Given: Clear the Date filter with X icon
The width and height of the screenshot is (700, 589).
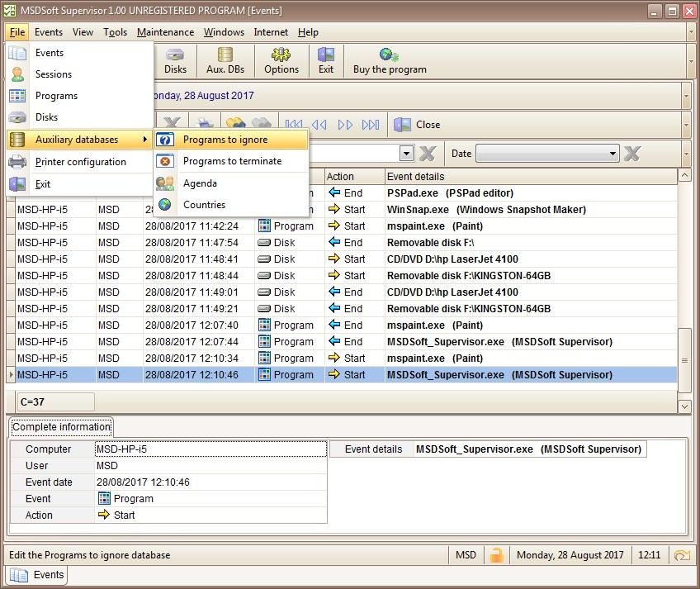Looking at the screenshot, I should tap(631, 154).
